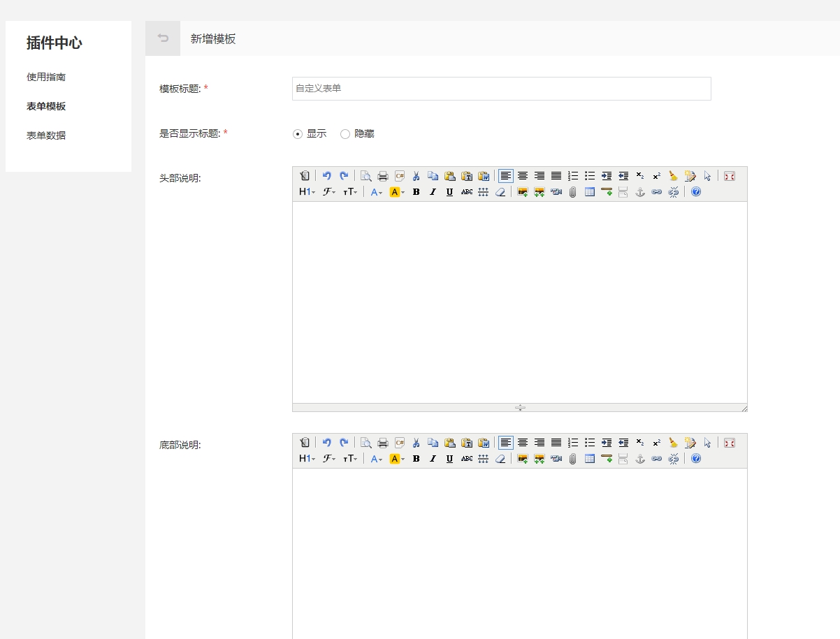Go to 表单数据 in the sidebar

(46, 135)
